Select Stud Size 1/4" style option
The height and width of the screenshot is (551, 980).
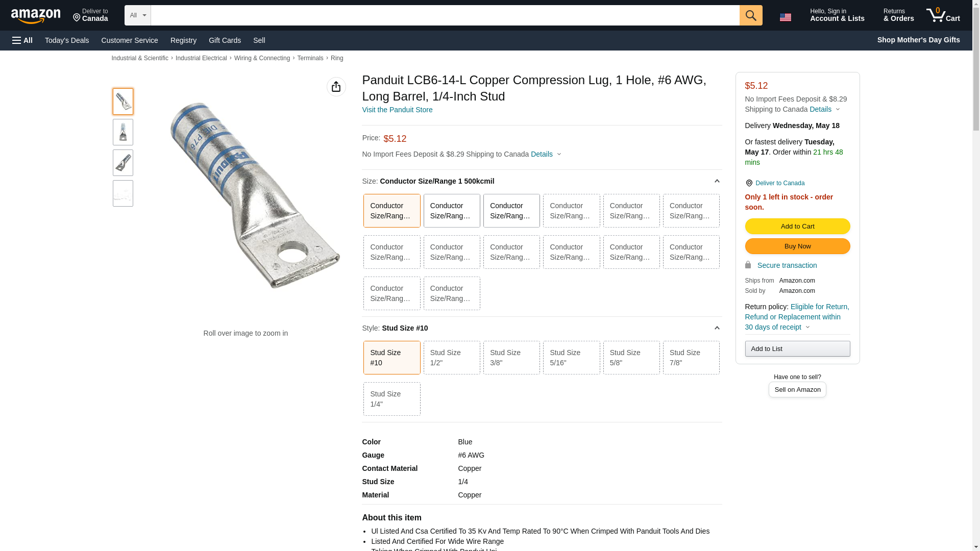click(x=391, y=399)
